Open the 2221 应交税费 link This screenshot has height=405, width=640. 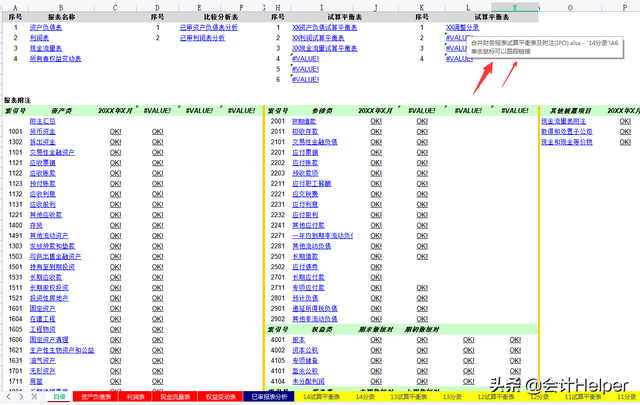(305, 194)
